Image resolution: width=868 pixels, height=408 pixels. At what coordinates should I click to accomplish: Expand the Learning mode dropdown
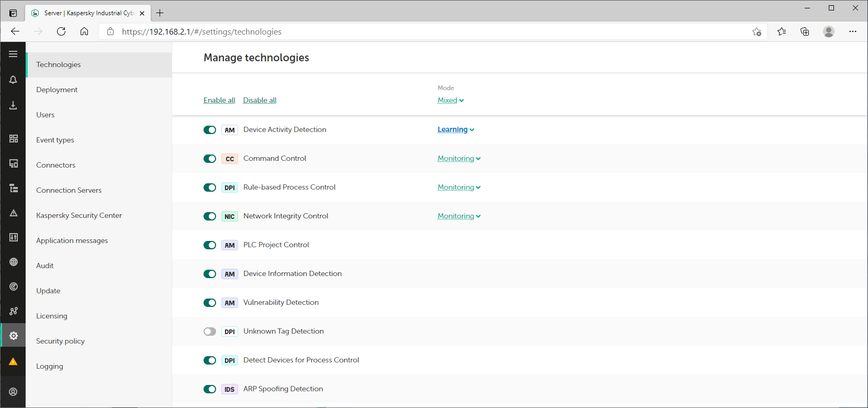[456, 129]
